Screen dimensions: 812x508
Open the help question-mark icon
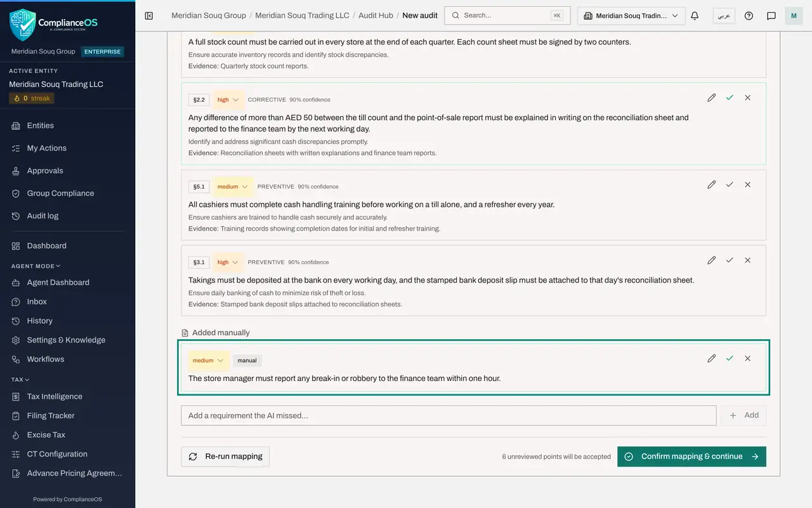pos(749,16)
